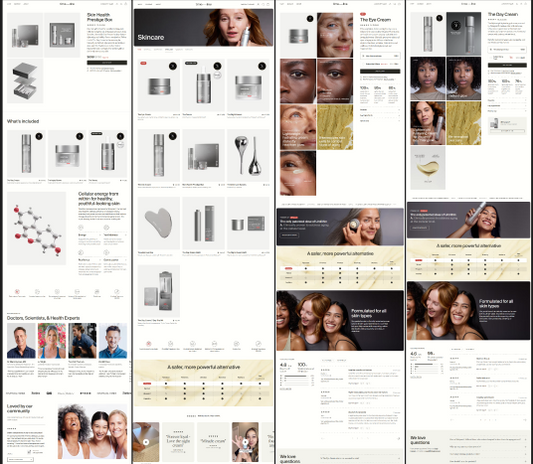Viewport: 533px width, 464px height.
Task: Click the first nav link in Day Cream page header
Action: click(x=412, y=4)
